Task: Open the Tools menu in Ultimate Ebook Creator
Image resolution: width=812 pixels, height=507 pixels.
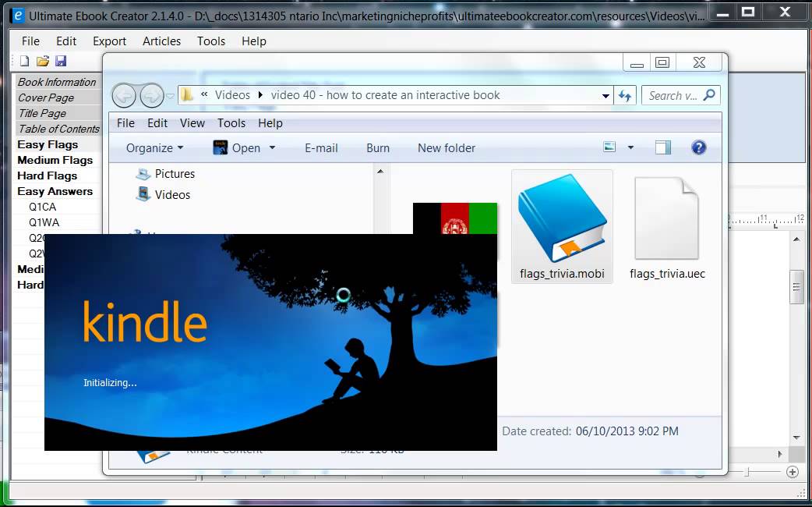Action: tap(210, 41)
